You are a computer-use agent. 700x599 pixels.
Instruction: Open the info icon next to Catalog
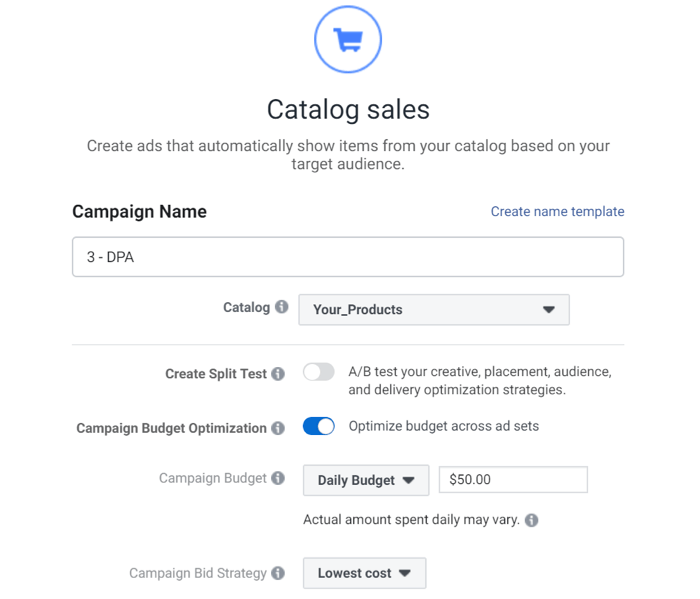(281, 307)
